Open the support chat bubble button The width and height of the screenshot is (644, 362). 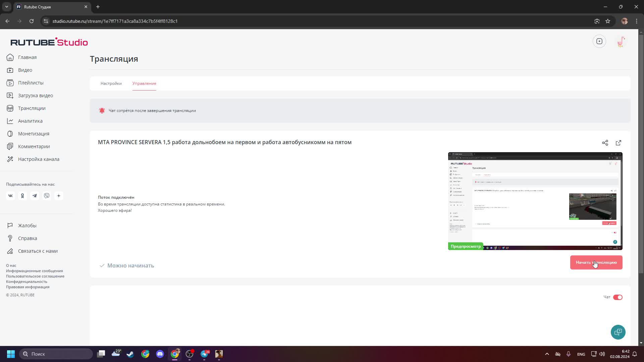click(x=618, y=332)
